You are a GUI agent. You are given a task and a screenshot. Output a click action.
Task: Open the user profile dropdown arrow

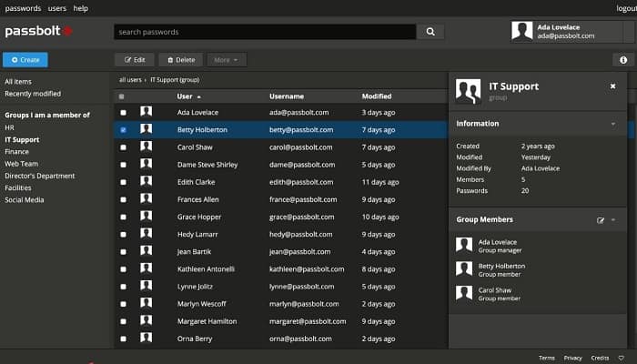628,31
